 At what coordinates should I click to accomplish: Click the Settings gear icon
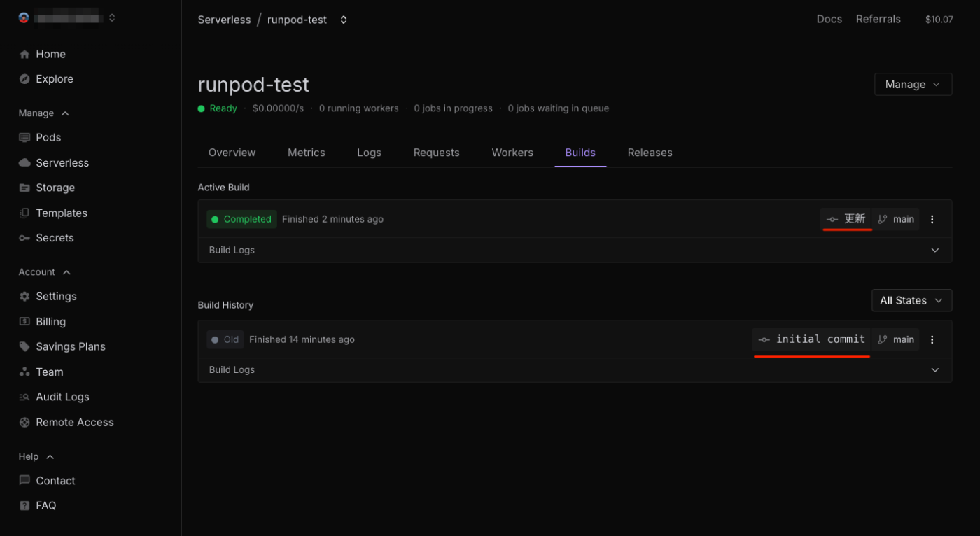coord(24,297)
